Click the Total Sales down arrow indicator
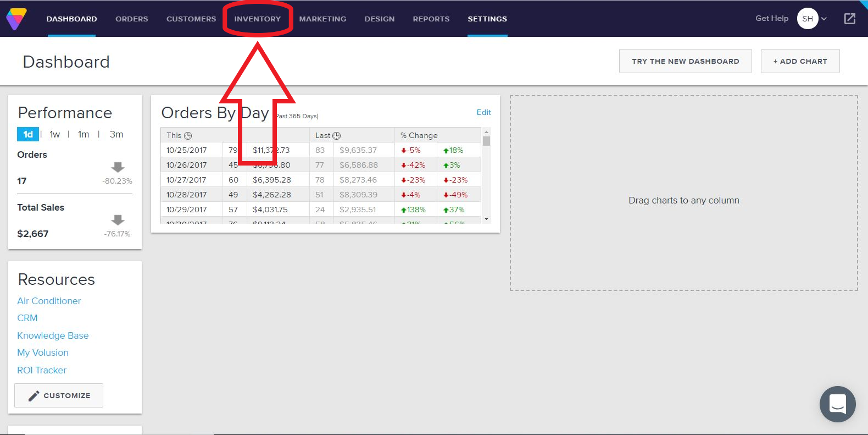Viewport: 868px width, 435px height. click(118, 220)
